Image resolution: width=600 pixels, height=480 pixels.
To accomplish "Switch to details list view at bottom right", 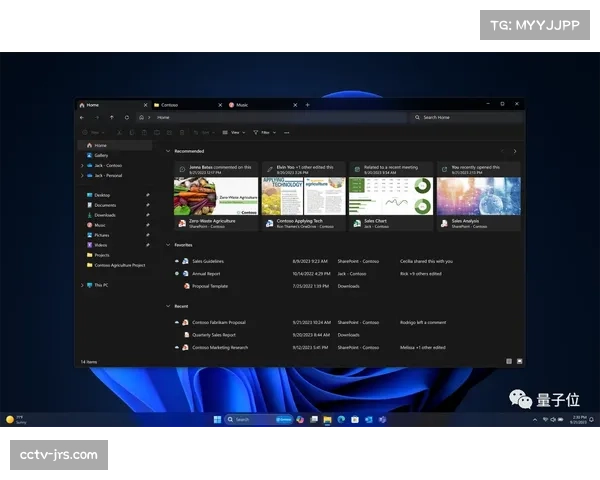I will coord(508,361).
